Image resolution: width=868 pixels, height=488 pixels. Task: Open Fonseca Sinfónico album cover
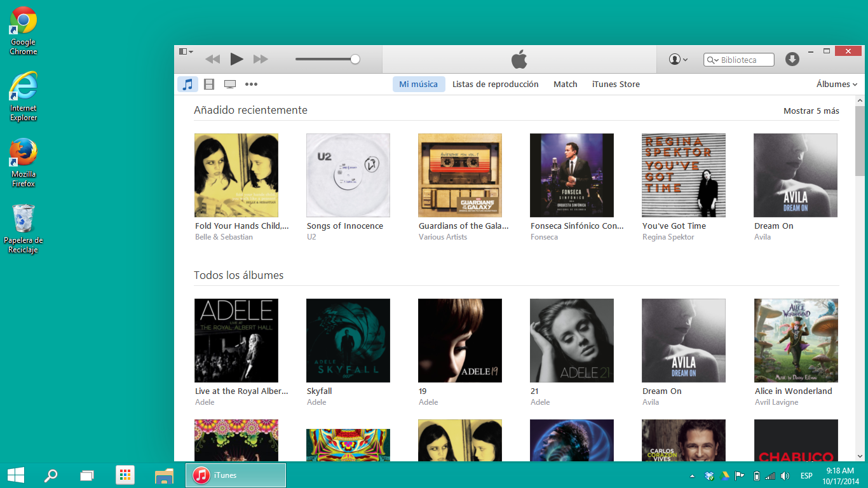572,175
